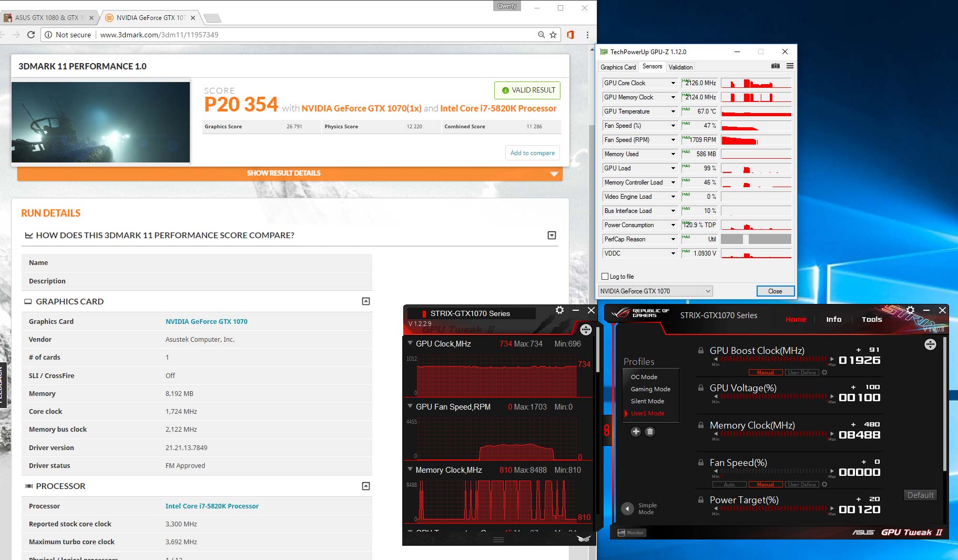
Task: Adjust the Memory Clock slider
Action: [x=773, y=434]
